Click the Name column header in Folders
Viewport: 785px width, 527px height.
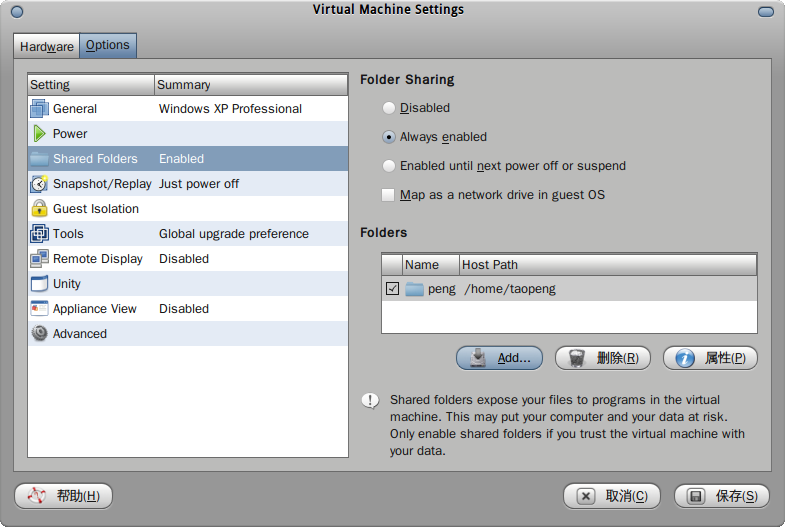431,265
